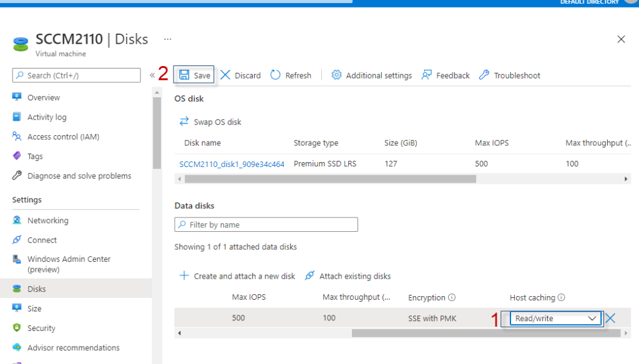The height and width of the screenshot is (364, 639).
Task: Close the Disks blade
Action: [621, 39]
